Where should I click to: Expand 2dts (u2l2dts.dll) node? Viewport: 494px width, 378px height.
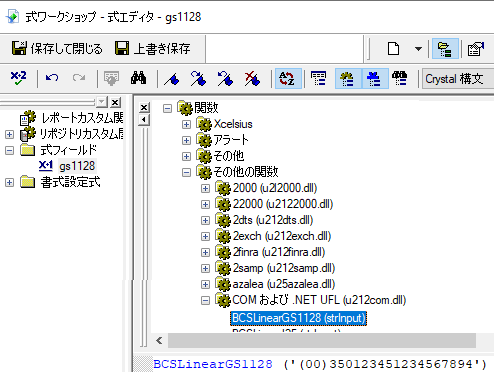(x=205, y=220)
